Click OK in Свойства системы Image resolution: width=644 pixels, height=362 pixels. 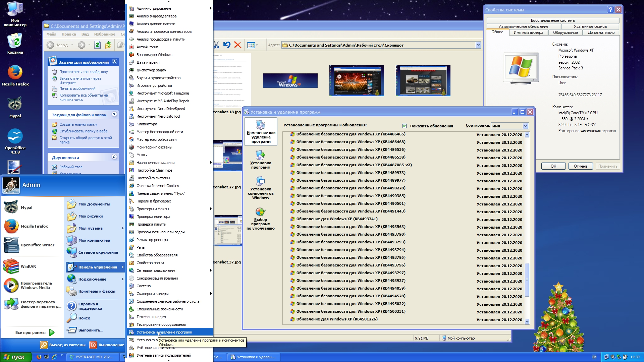(553, 166)
